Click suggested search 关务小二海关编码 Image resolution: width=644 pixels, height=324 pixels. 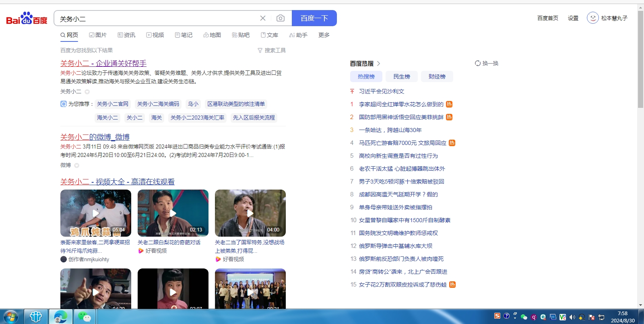[x=158, y=104]
